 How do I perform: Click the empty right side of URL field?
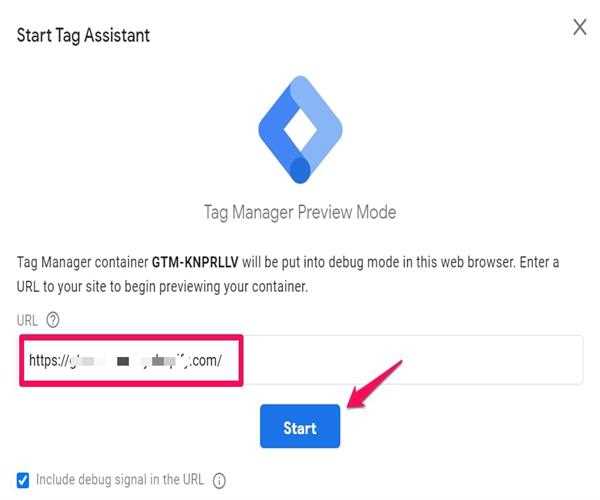413,360
